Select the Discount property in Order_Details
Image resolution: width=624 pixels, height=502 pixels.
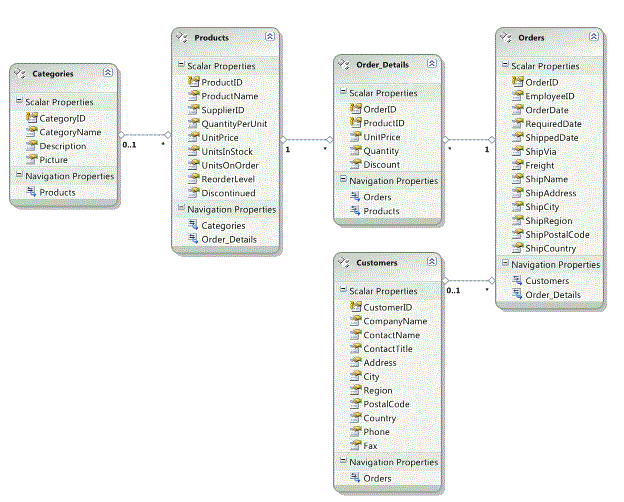coord(381,165)
